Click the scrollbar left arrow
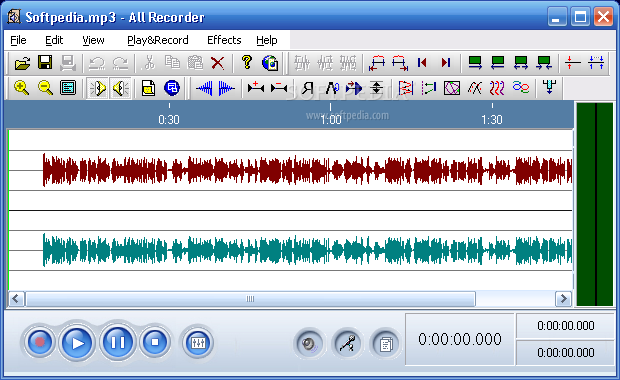The height and width of the screenshot is (380, 620). pos(16,299)
